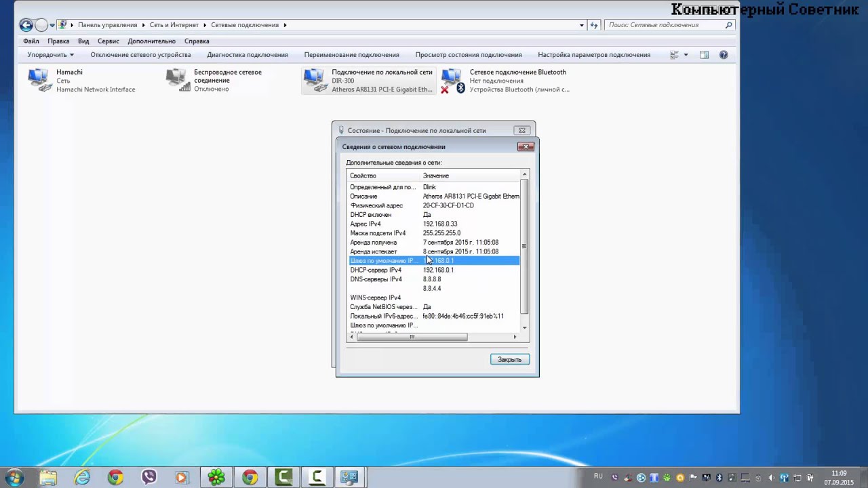Open the Сервис menu
Viewport: 868px width, 488px height.
coord(108,41)
